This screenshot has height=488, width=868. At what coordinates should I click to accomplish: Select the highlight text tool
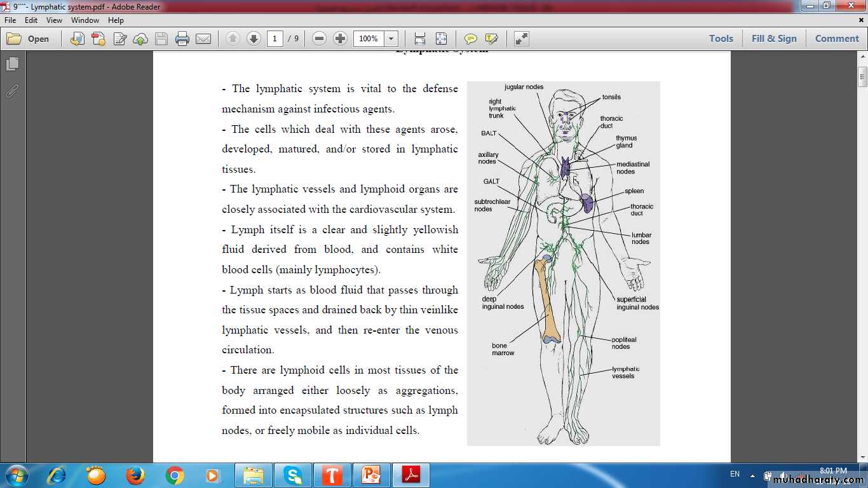(491, 39)
